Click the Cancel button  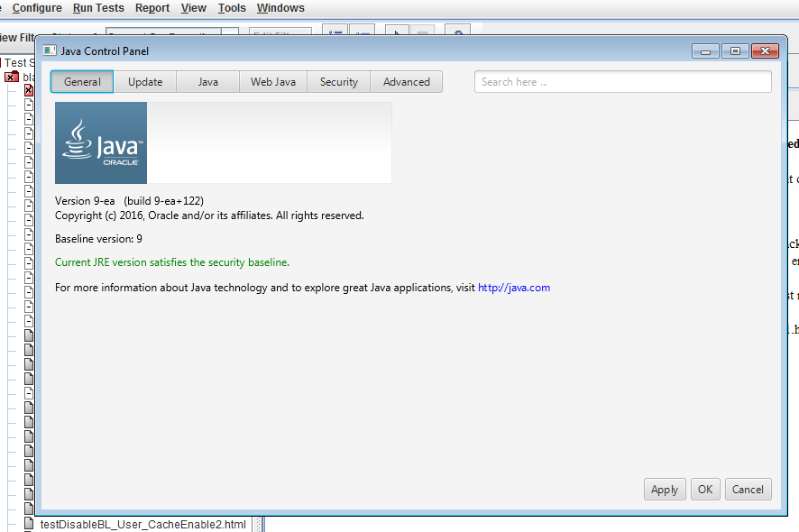coord(748,490)
